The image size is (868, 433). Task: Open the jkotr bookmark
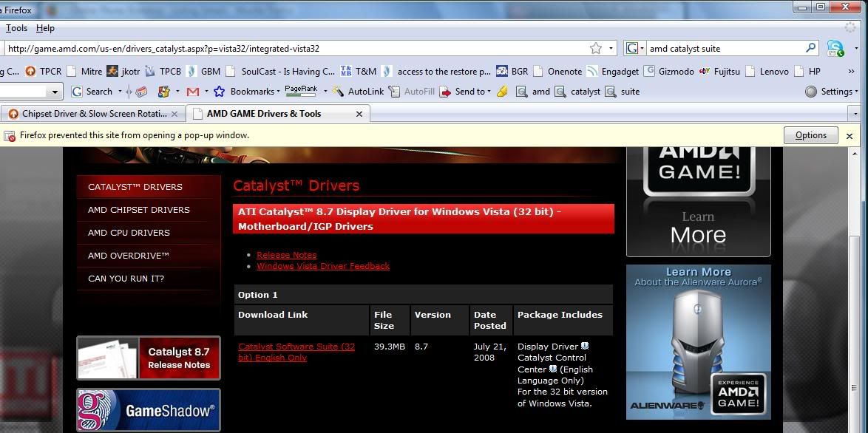123,72
